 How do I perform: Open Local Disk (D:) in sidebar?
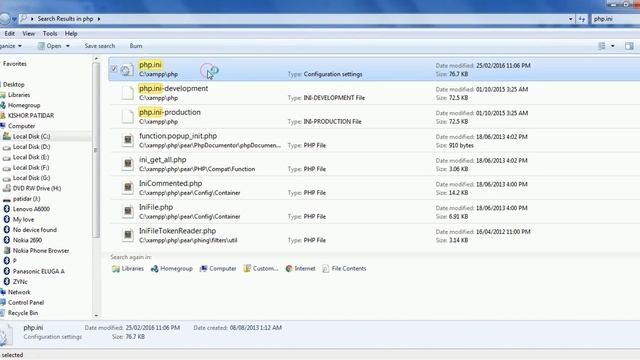[31, 147]
